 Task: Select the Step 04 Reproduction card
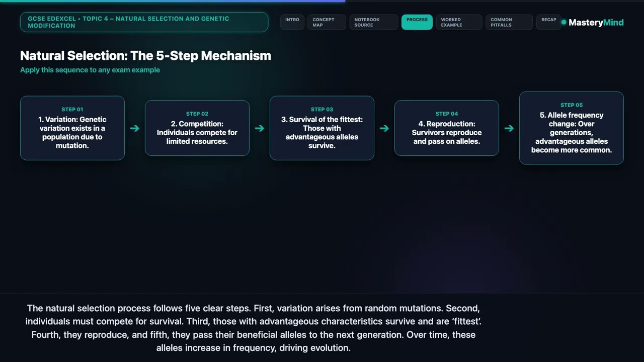click(447, 128)
